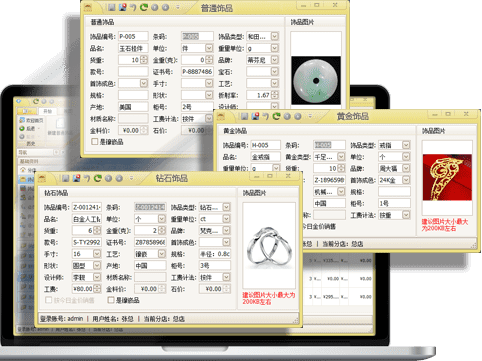Tick the 是镶嵌品 checkbox in 普通饰品 window
This screenshot has width=482, height=361.
95,142
